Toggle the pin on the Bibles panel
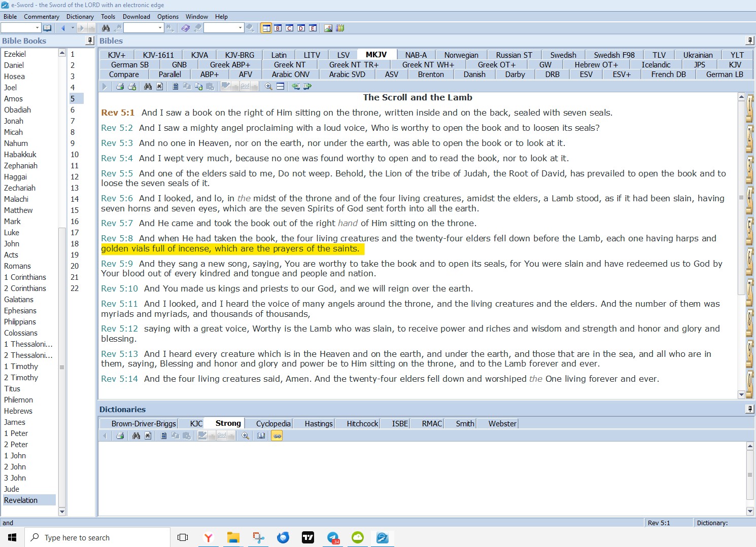Viewport: 756px width, 547px height. (x=750, y=41)
